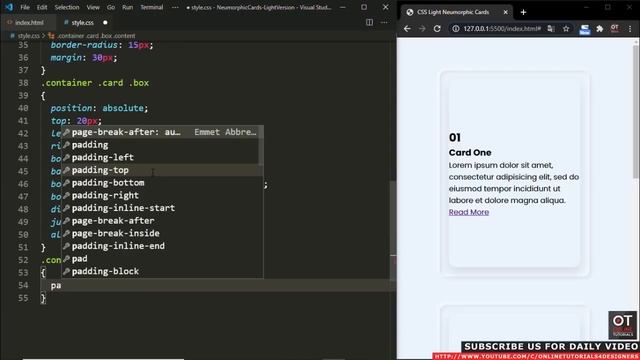
Task: Click the translate page icon
Action: pyautogui.click(x=551, y=29)
